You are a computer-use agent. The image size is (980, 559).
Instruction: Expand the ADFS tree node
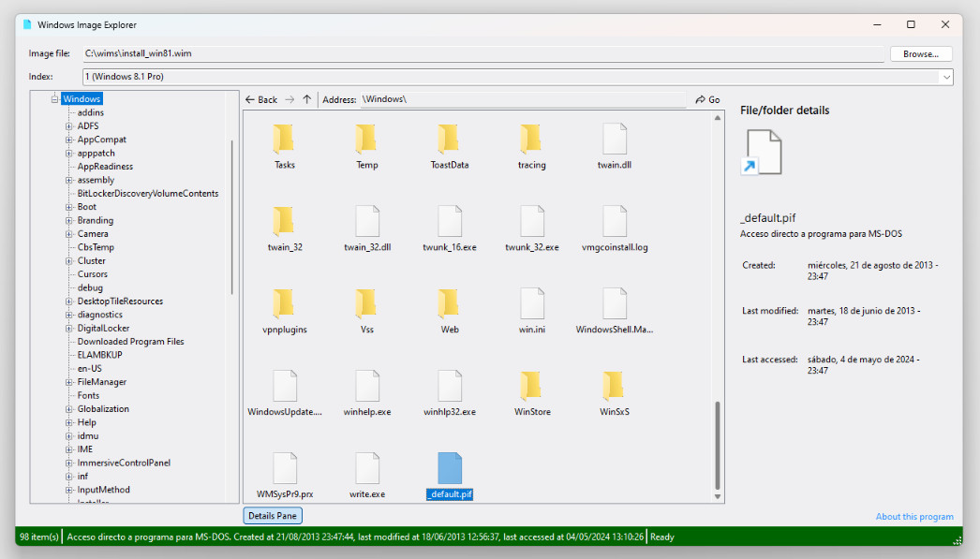click(x=68, y=126)
